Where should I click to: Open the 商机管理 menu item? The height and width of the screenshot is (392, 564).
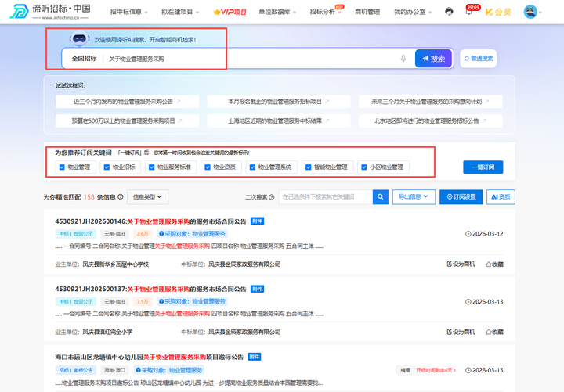click(x=367, y=12)
